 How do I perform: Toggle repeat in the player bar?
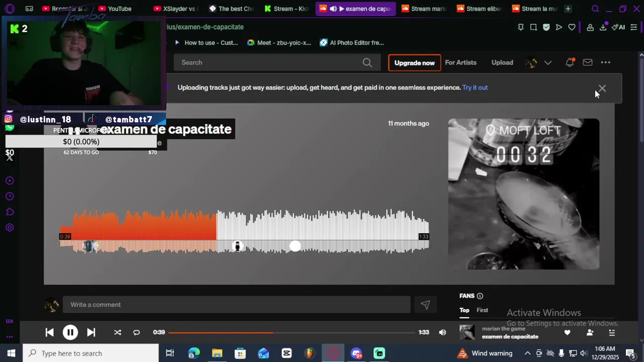click(x=136, y=332)
